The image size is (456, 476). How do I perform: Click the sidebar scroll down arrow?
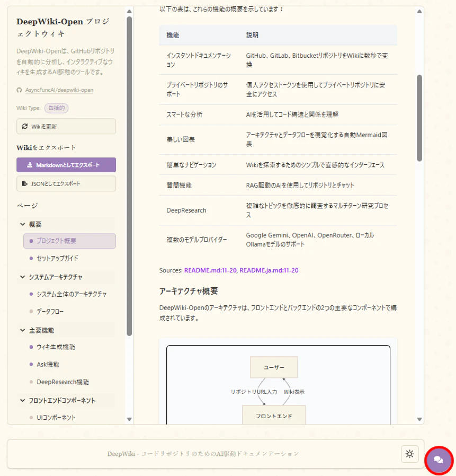point(129,419)
